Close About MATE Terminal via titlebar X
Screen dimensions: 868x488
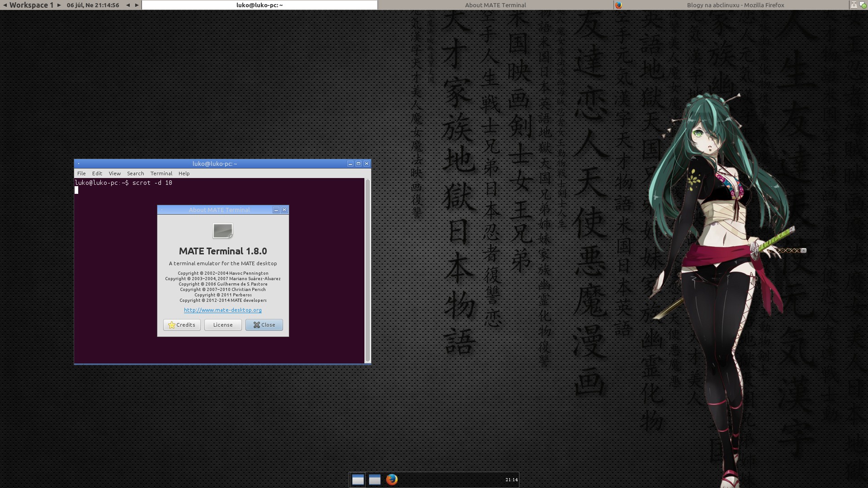[x=284, y=210]
